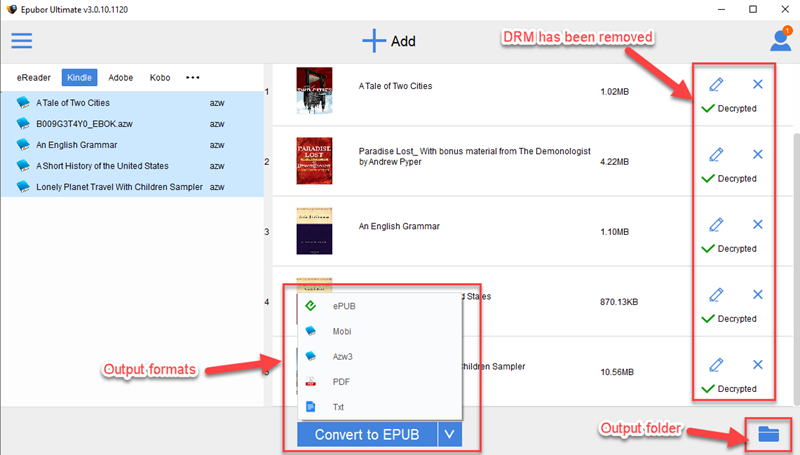Click An English Grammar title in main list
Viewport: 800px width, 455px height.
tap(399, 226)
